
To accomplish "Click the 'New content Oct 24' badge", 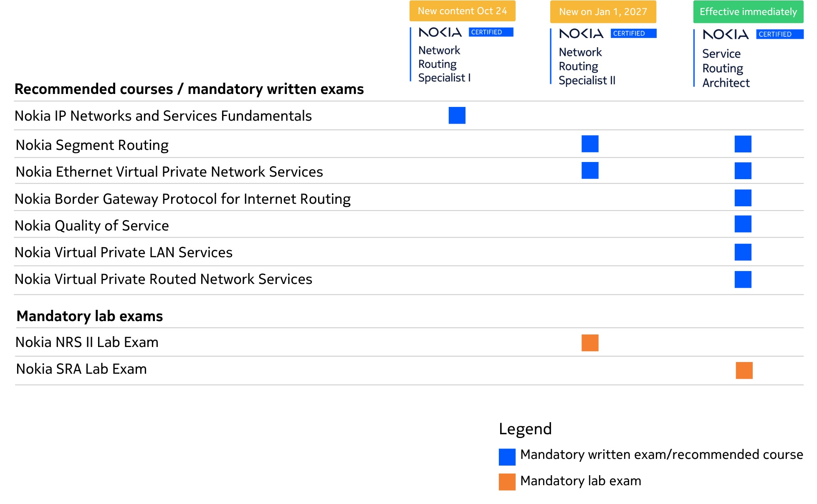I will coord(462,11).
